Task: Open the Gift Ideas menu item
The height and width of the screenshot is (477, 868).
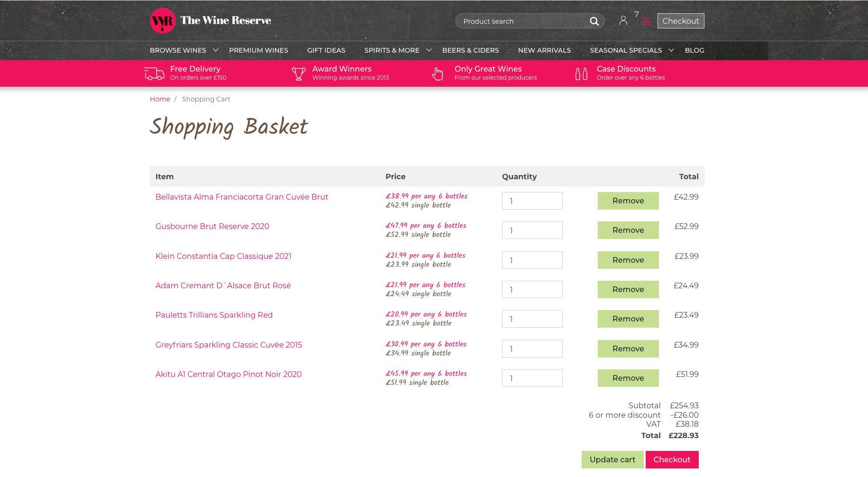Action: pyautogui.click(x=326, y=50)
